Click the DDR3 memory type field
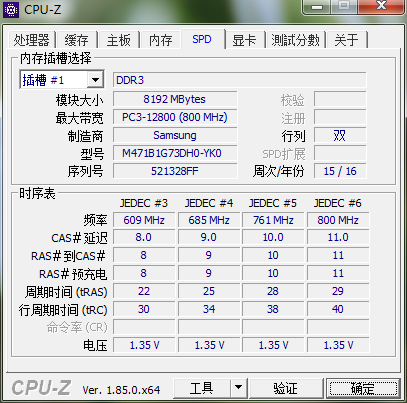Viewport: 407px width, 403px height. [x=240, y=80]
